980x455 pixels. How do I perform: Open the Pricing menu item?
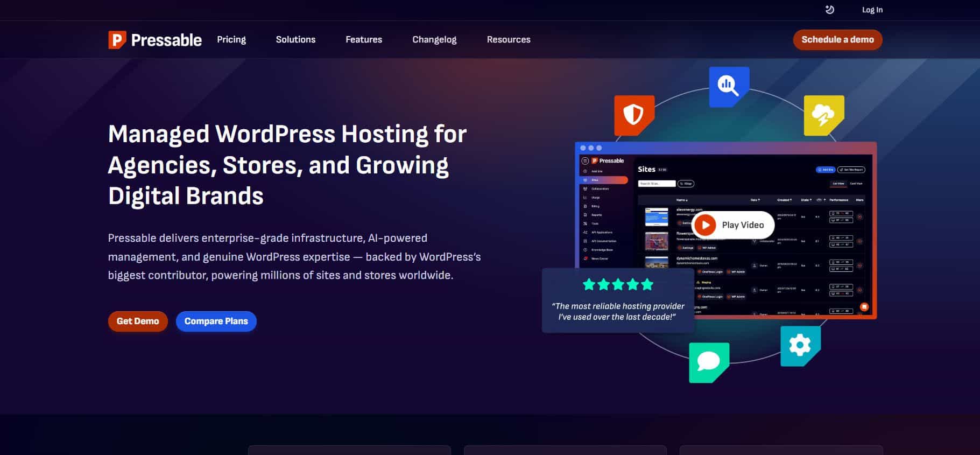pos(231,39)
